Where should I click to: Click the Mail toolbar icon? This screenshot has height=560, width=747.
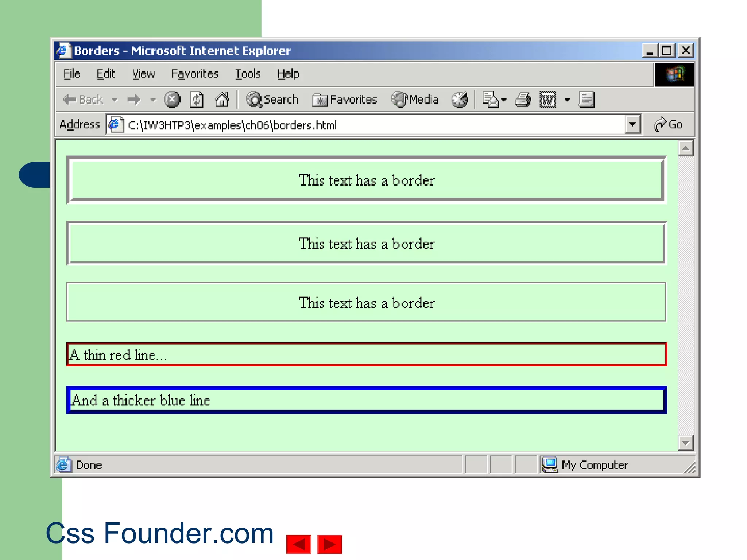490,100
